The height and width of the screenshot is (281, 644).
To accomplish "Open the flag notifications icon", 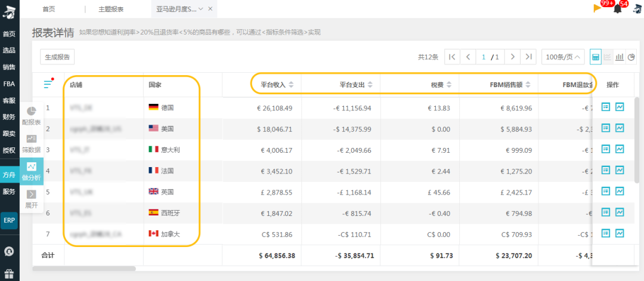I will (x=597, y=8).
